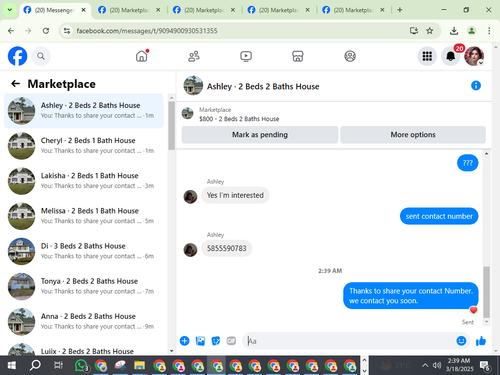The width and height of the screenshot is (500, 375).
Task: Open Chrome profile icon
Action: (x=471, y=31)
